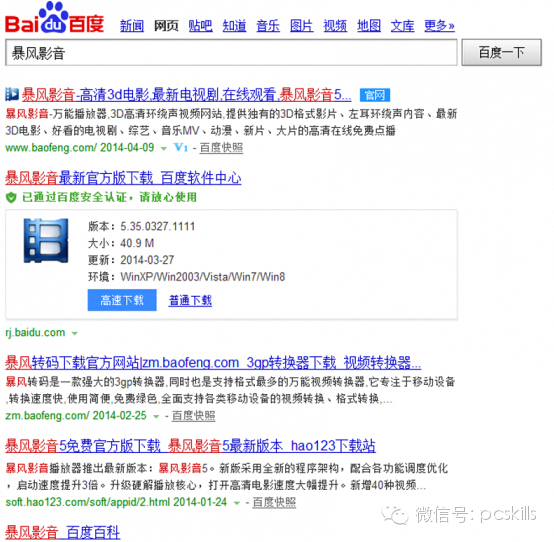Screen dimensions: 554x542
Task: Open 百度快照 for soft.hao123.com result
Action: 274,502
